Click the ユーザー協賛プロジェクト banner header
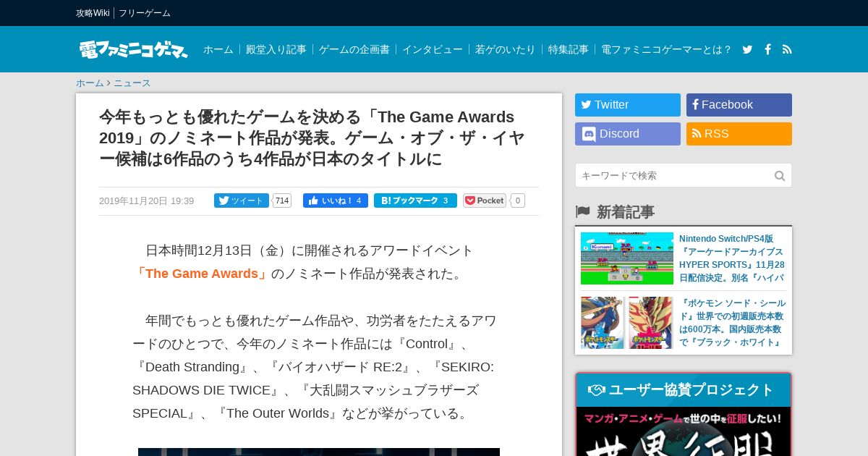Image resolution: width=868 pixels, height=456 pixels. (x=684, y=390)
